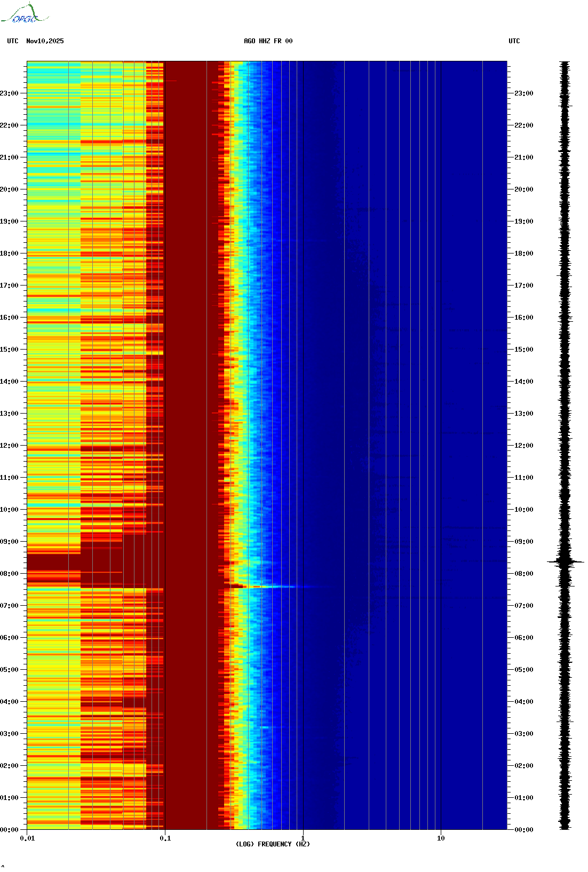Screen dimensions: 588x872
Task: Click the station title AGO HHZ FR 00
Action: (x=268, y=41)
